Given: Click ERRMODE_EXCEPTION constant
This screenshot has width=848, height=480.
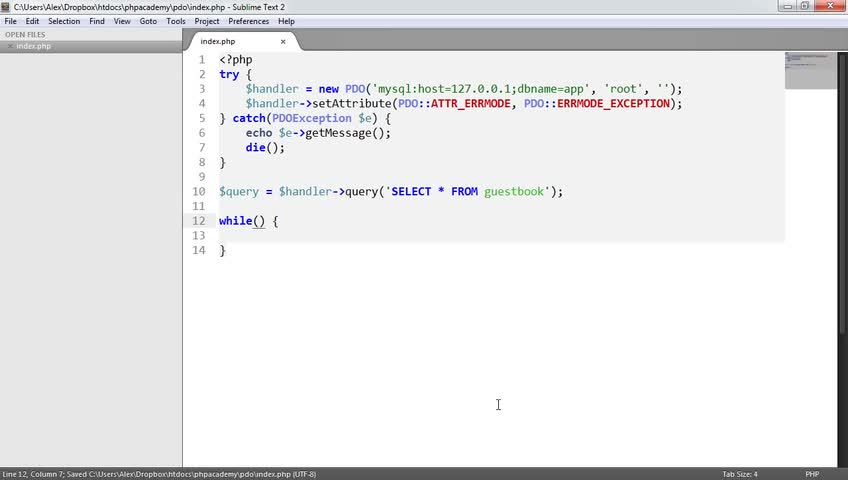Looking at the screenshot, I should point(613,103).
